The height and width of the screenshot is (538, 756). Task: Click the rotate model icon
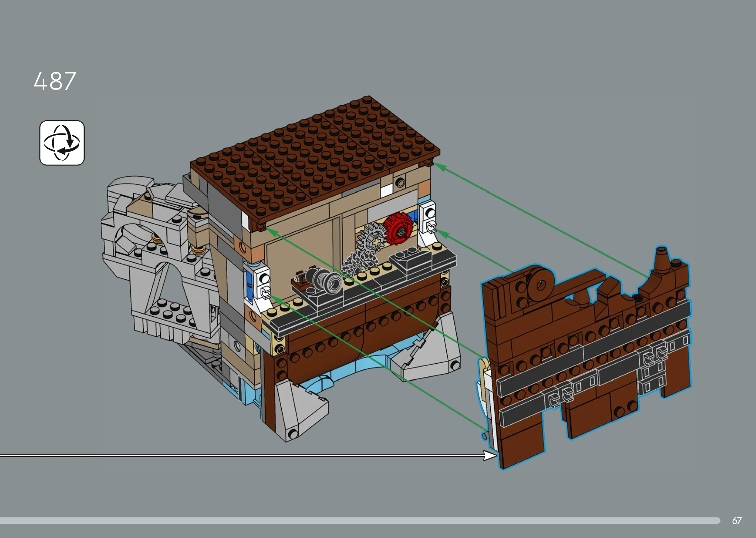pos(62,143)
